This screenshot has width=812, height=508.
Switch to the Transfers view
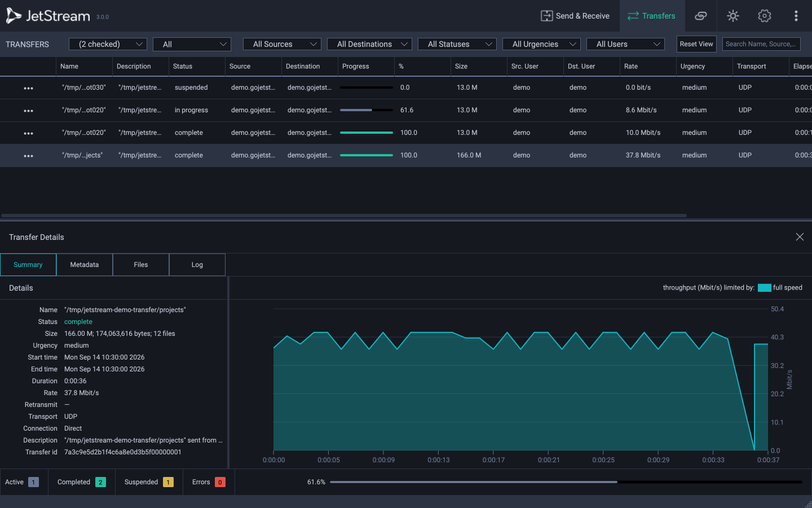(652, 16)
